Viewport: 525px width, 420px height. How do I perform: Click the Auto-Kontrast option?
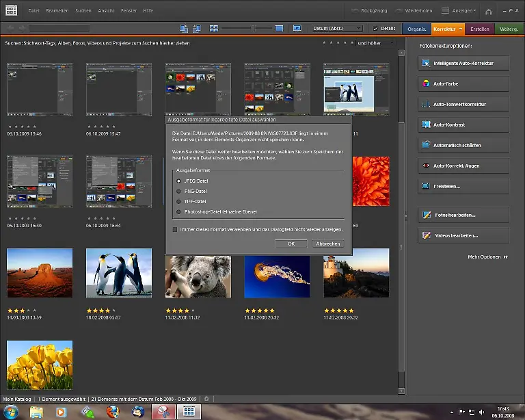[463, 124]
